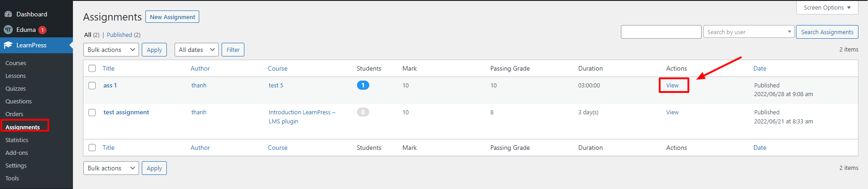Open the student count badge for ass 1

[x=363, y=85]
